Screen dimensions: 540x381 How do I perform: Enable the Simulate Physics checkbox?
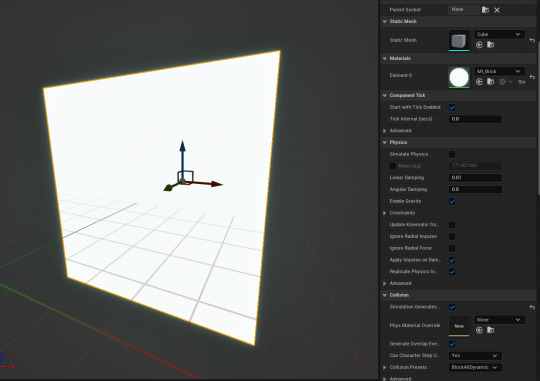[452, 154]
